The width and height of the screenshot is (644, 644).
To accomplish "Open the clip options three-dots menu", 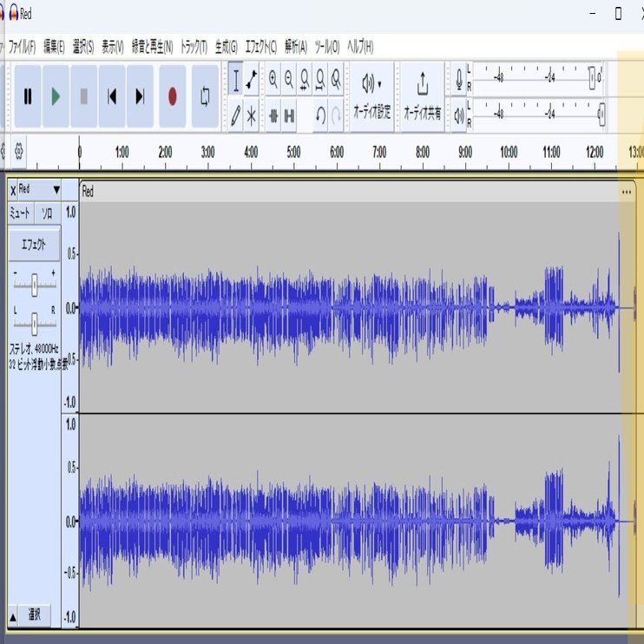I will 626,192.
